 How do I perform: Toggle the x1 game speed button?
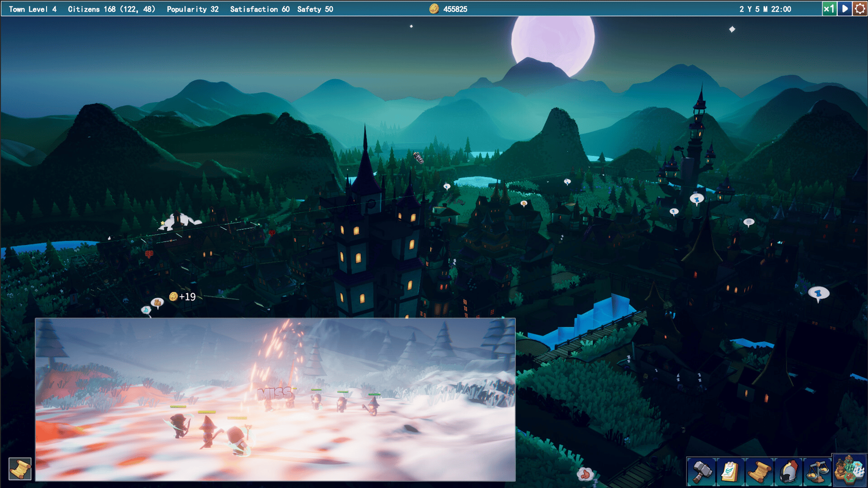[829, 9]
